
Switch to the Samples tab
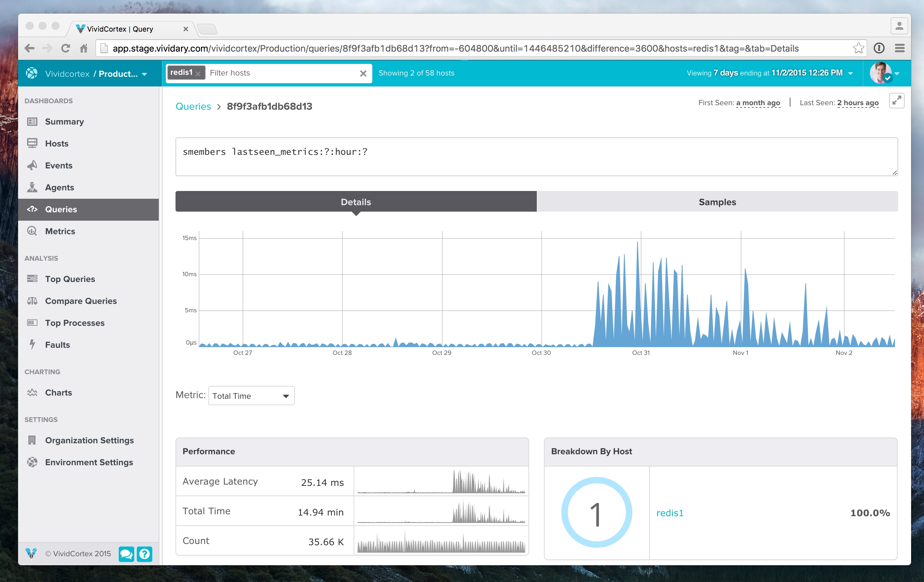tap(717, 202)
